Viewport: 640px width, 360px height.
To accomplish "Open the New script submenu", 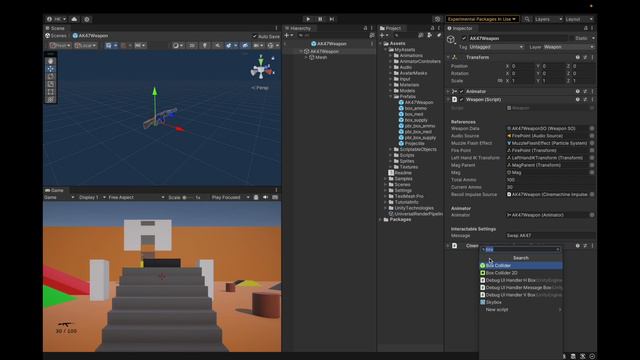I will click(521, 310).
